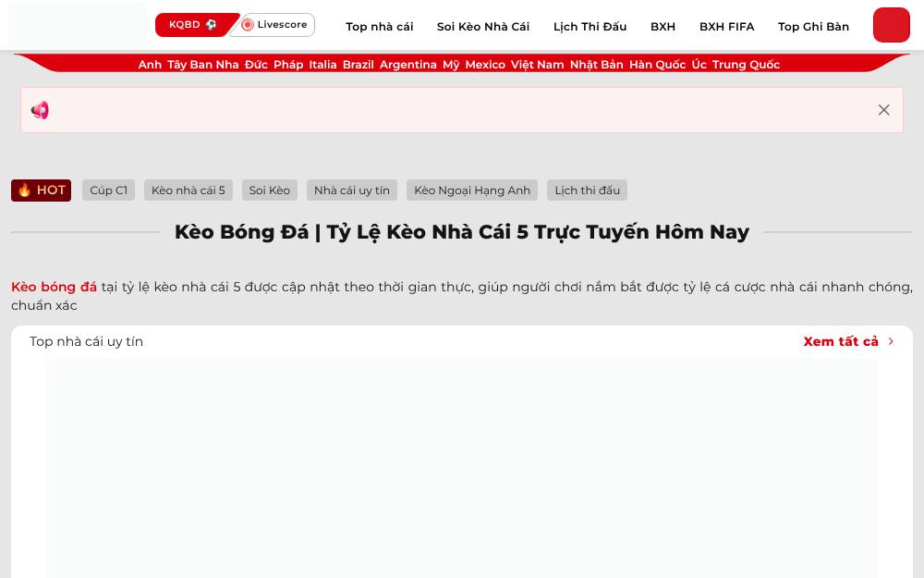The image size is (924, 578).
Task: Click the red button in header corner
Action: click(891, 25)
